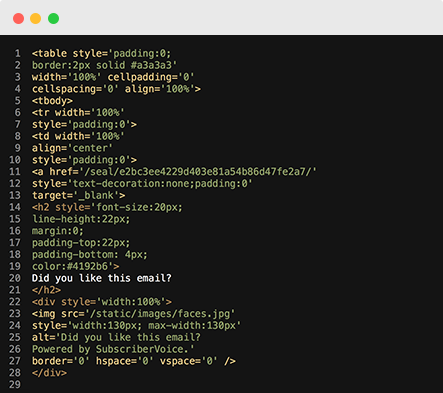Screen dimensions: 443x393
Task: Click the '<div style='width:100%'>' line
Action: tap(102, 302)
